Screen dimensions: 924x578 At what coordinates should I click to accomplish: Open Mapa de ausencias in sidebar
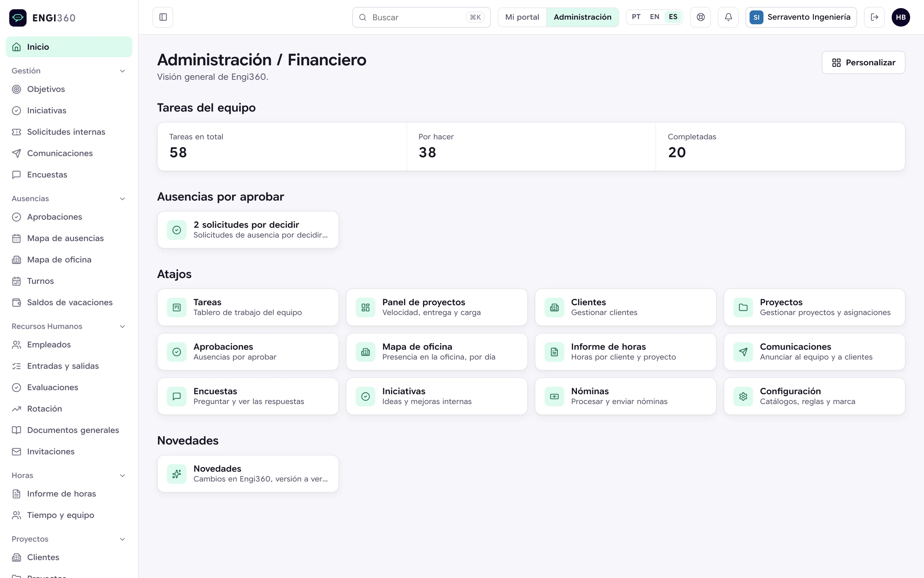coord(69,238)
